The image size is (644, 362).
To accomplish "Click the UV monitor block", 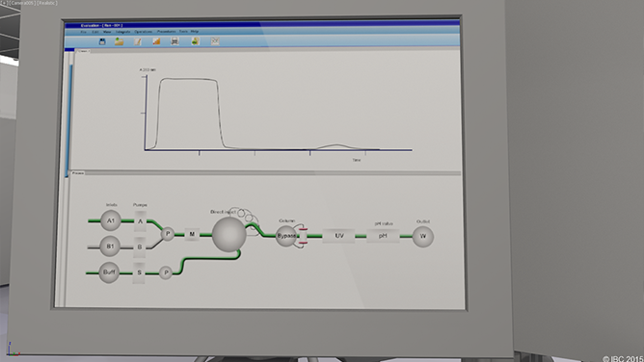I will (338, 236).
